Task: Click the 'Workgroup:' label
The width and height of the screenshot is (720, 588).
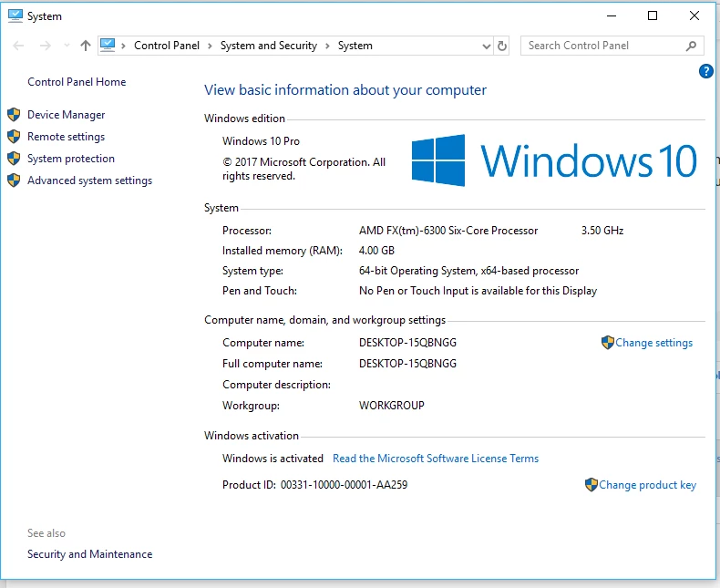Action: (x=251, y=406)
